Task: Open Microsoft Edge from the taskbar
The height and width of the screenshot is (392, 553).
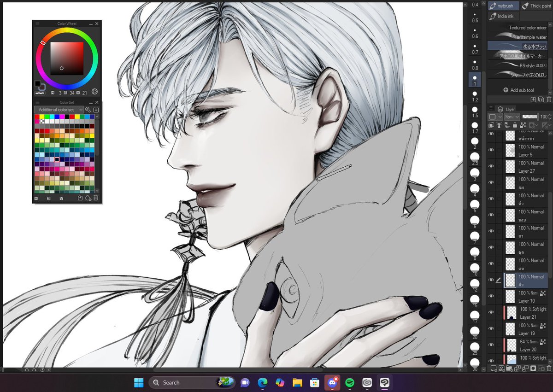Action: (262, 382)
